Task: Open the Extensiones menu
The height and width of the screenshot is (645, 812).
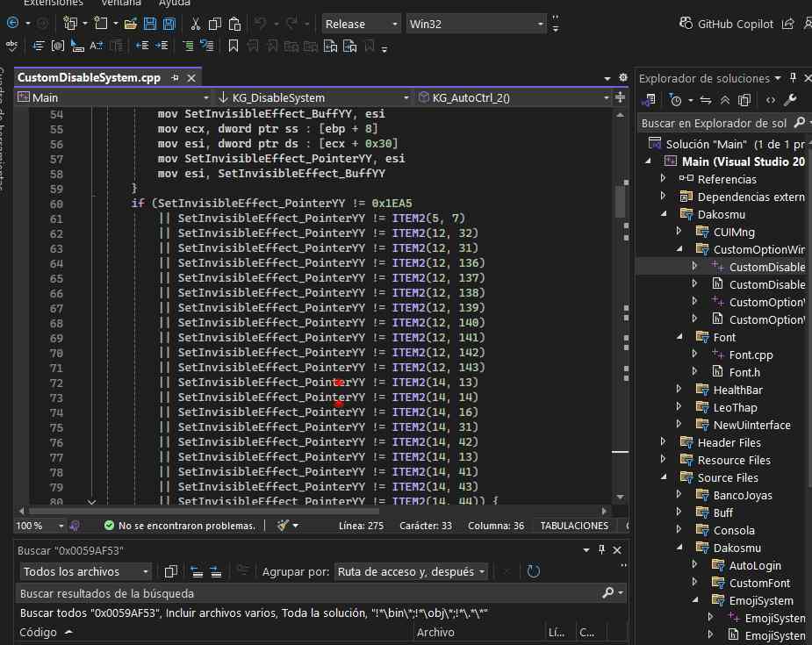Action: [54, 4]
